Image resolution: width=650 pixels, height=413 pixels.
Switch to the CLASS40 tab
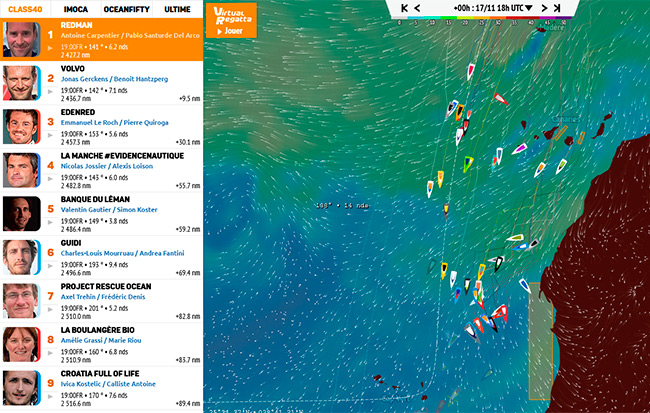pyautogui.click(x=25, y=9)
